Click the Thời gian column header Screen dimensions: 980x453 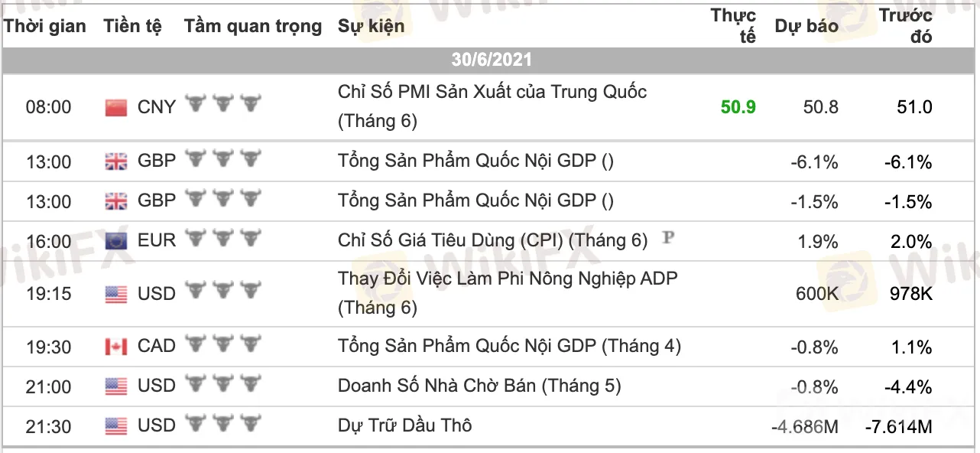45,26
